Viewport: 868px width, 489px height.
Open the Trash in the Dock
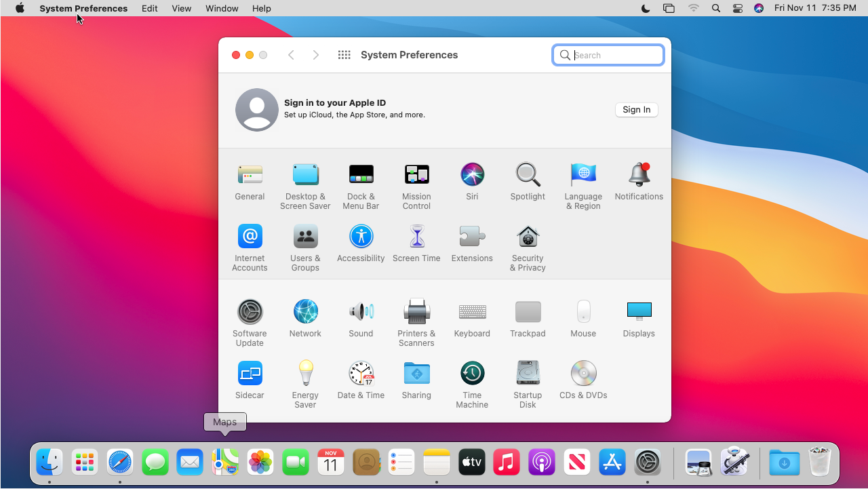820,462
